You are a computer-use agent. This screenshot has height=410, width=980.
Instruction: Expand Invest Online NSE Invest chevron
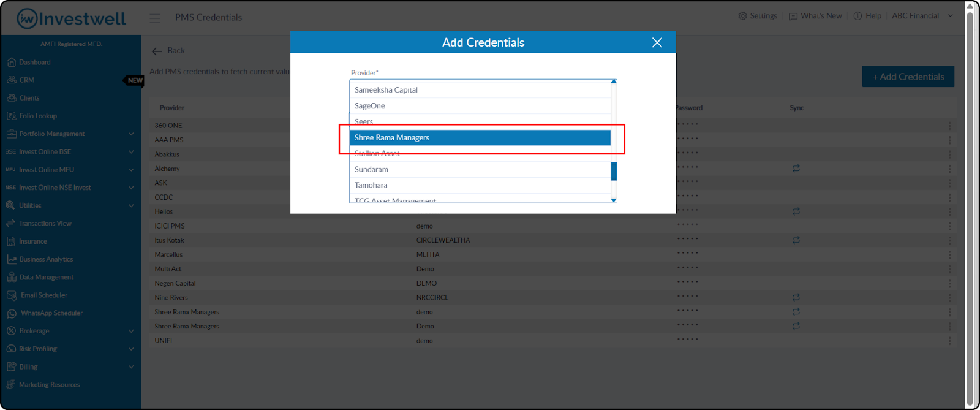point(131,188)
